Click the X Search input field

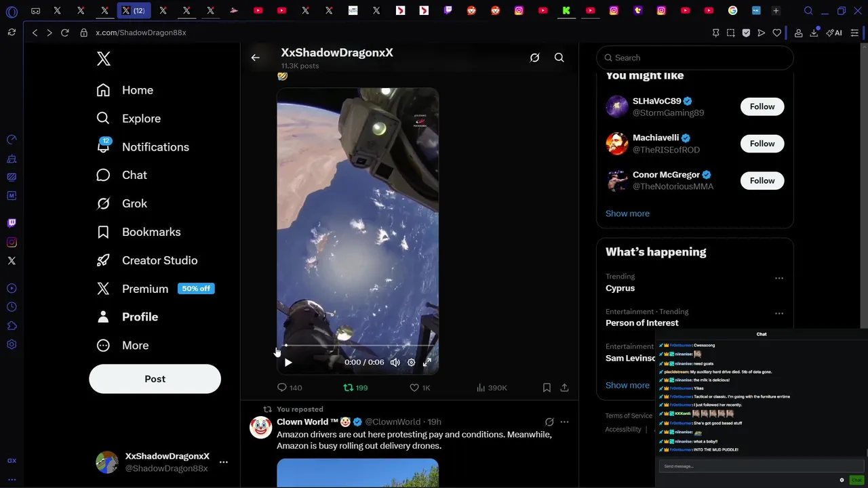[x=694, y=58]
